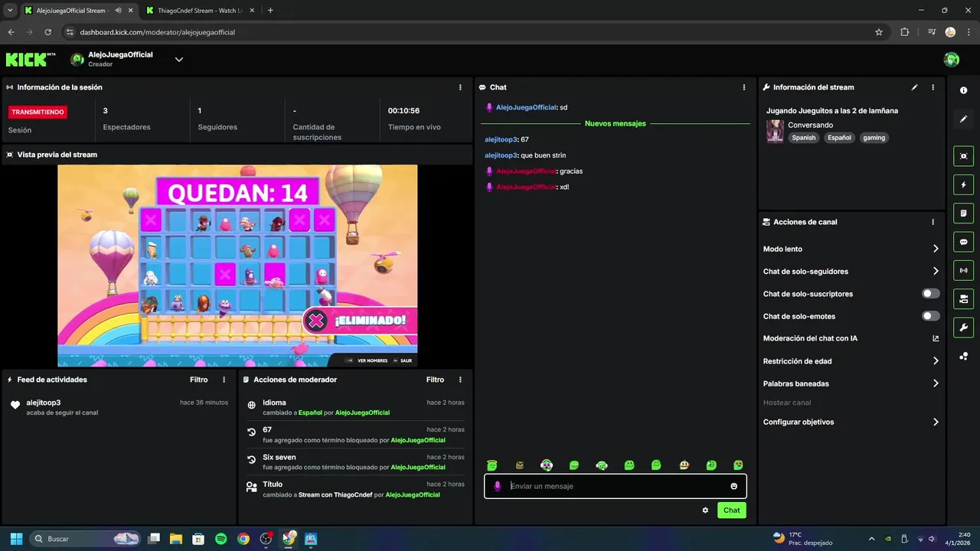This screenshot has width=980, height=551.
Task: Open chat settings gear icon
Action: [x=705, y=510]
